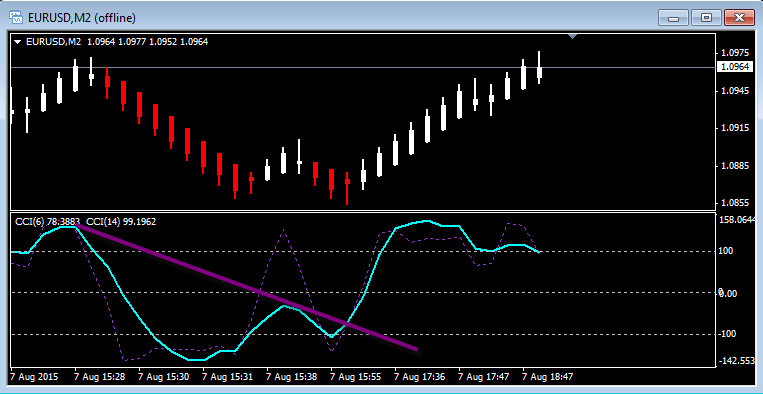Screen dimensions: 763x394
Task: Select the purple trendline on CCI window
Action: pos(247,287)
